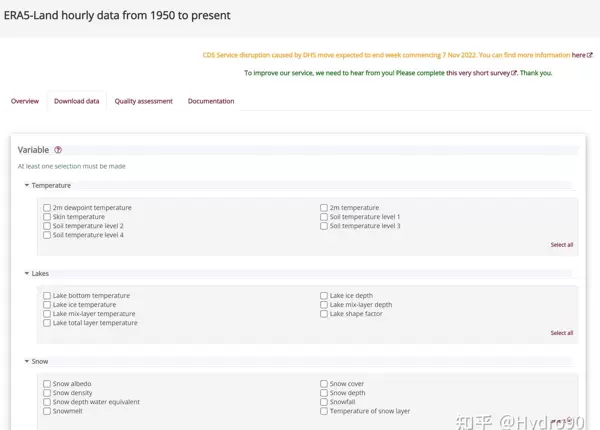Select the Snow albedo checkbox
Viewport: 600px width, 430px height.
click(x=47, y=384)
